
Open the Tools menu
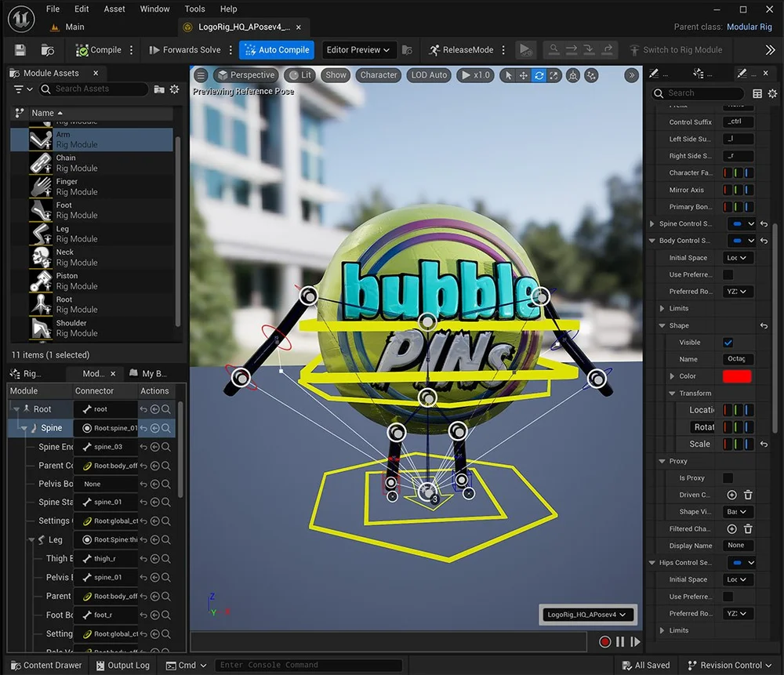pos(195,9)
